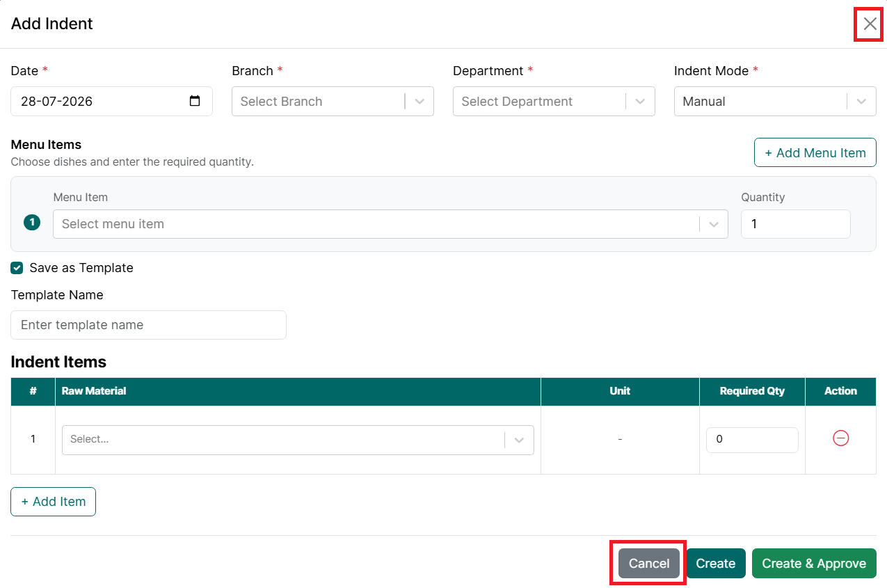Viewport: 887px width, 588px height.
Task: Toggle the Save as Template checkbox
Action: tap(17, 268)
